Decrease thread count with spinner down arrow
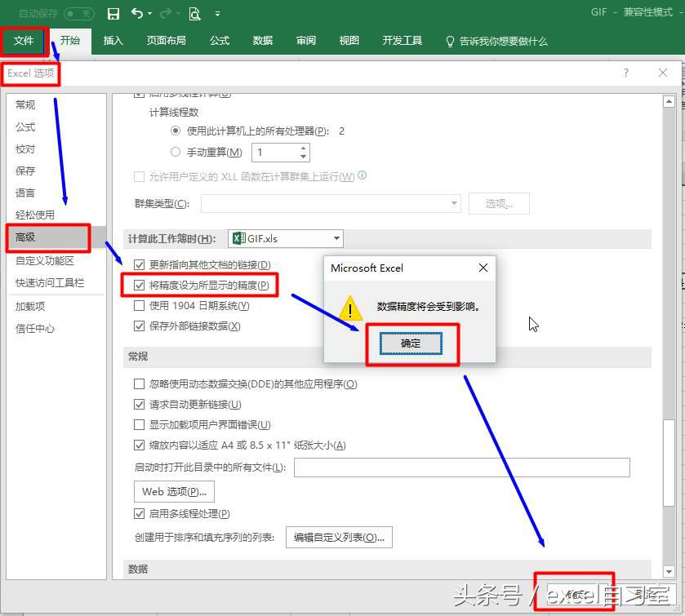The image size is (685, 616). [303, 157]
